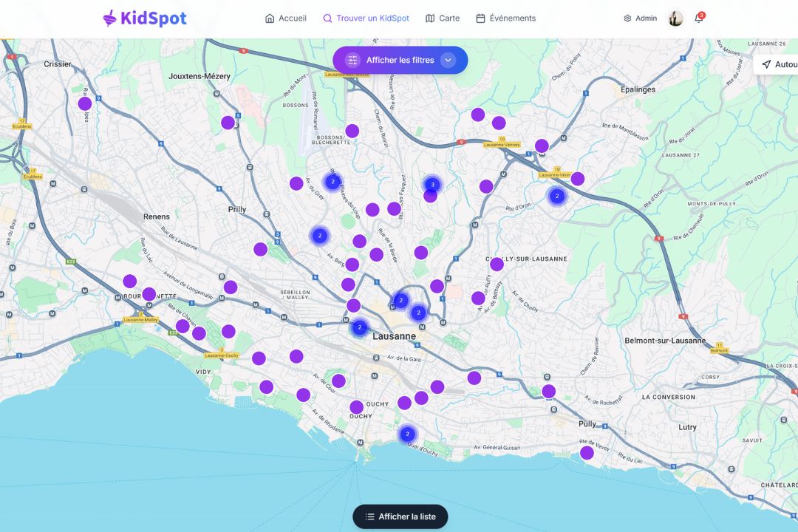Click the Afficher les filtres button

click(400, 61)
